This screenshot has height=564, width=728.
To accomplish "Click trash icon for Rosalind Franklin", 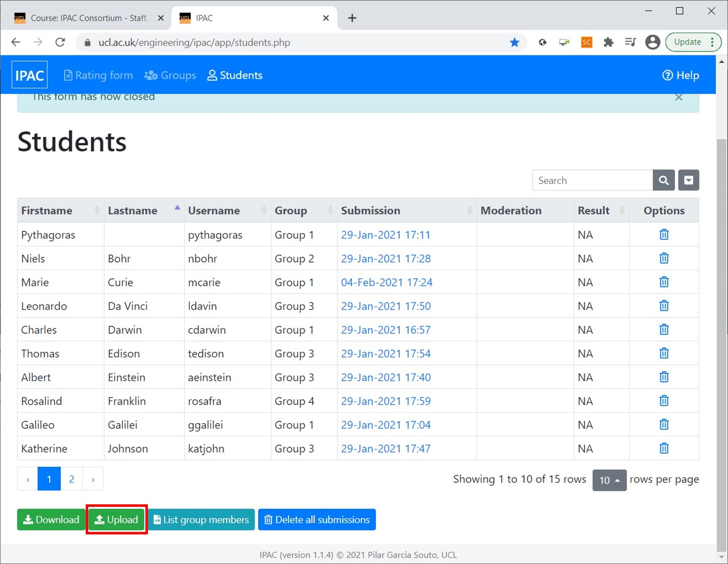I will (x=664, y=401).
